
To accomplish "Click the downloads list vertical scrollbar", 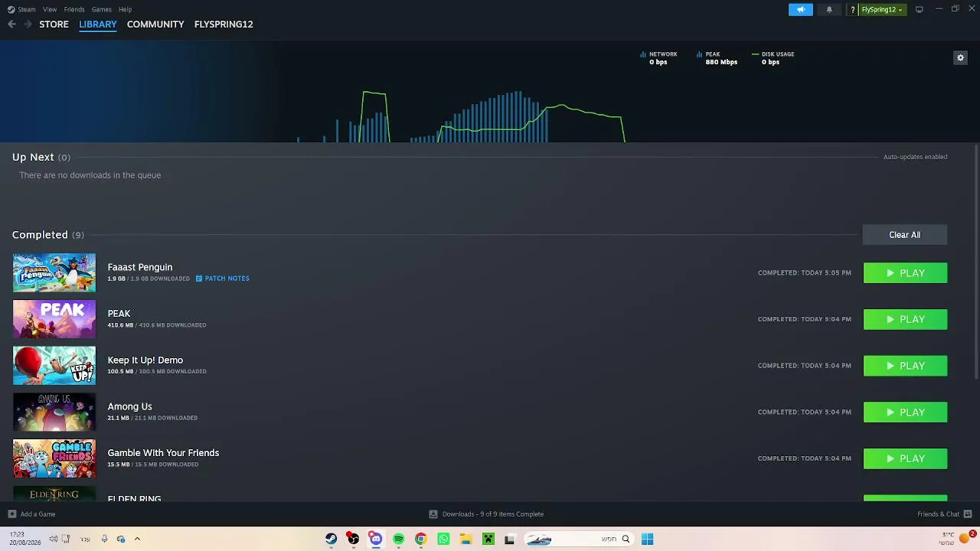I will coord(975,260).
